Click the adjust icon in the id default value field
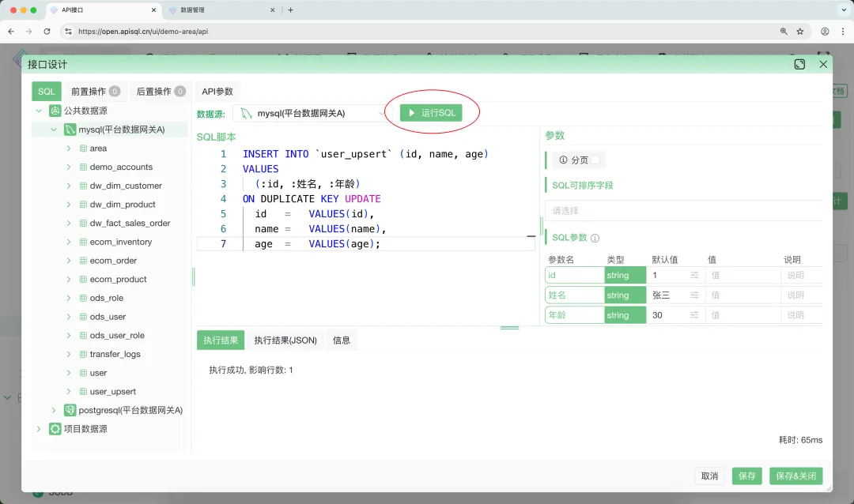This screenshot has width=854, height=504. tap(694, 275)
